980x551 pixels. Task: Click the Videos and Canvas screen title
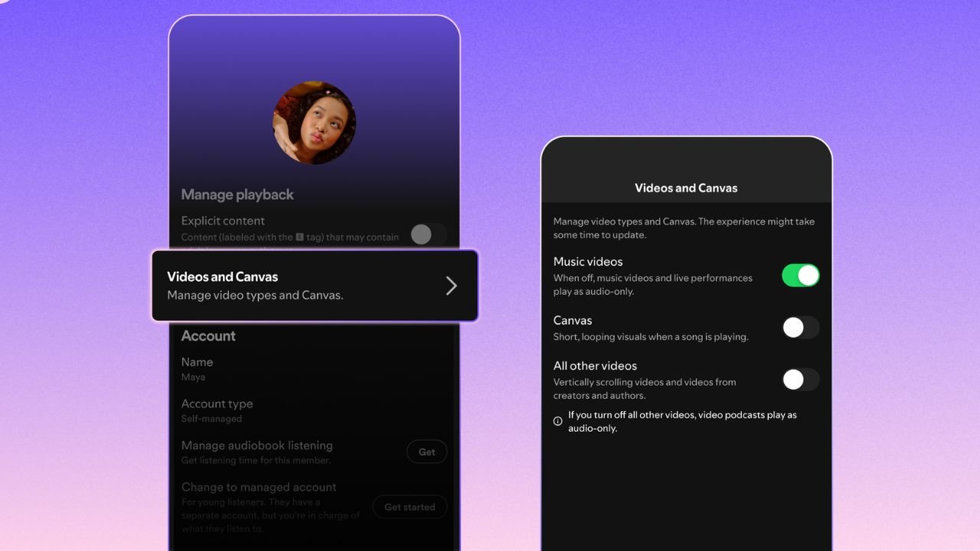coord(685,187)
